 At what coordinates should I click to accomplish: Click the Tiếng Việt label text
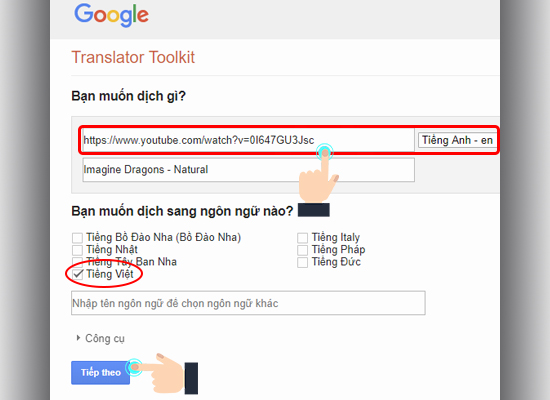(110, 274)
